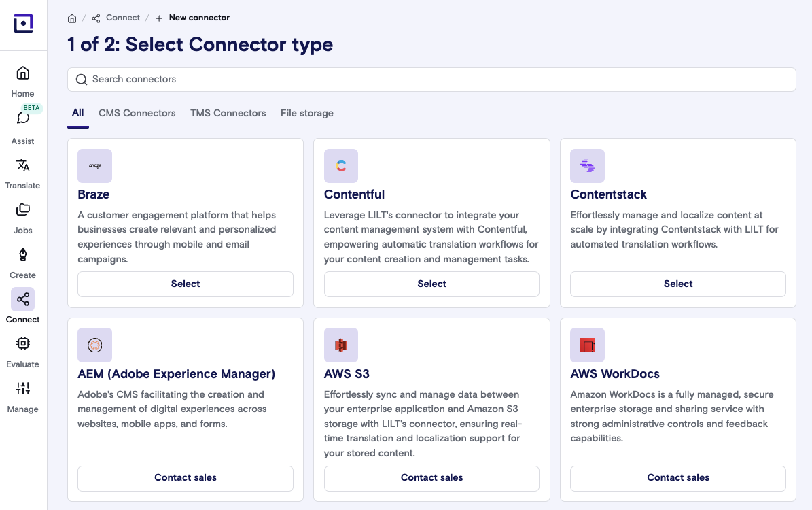Click the Connect breadcrumb link
Viewport: 812px width, 510px height.
(x=122, y=18)
